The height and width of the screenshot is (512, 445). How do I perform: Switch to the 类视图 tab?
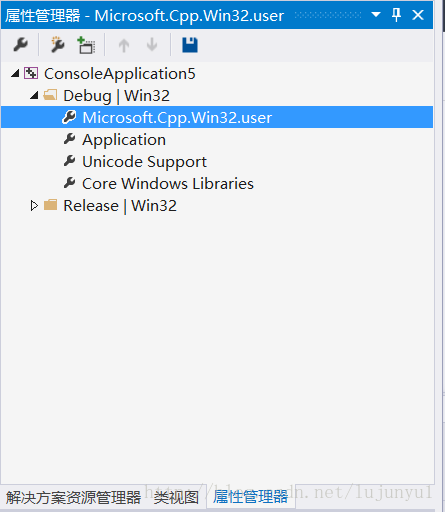[176, 498]
